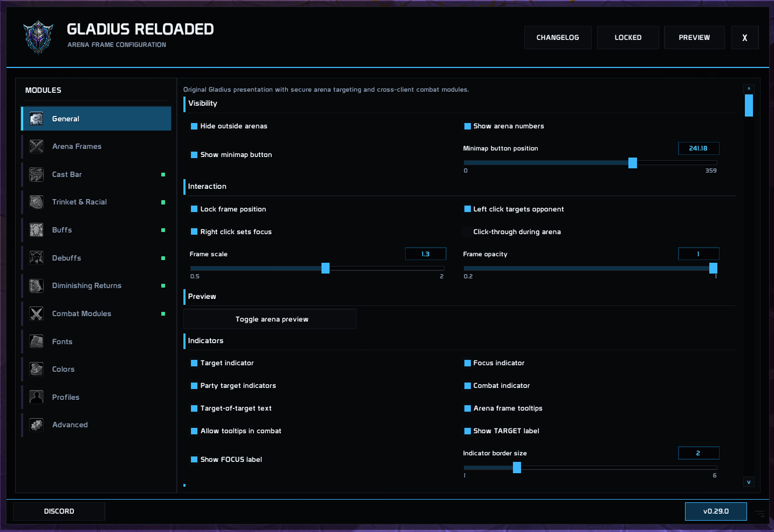Focus the Minimap button position value field
The height and width of the screenshot is (532, 774).
[x=698, y=148]
